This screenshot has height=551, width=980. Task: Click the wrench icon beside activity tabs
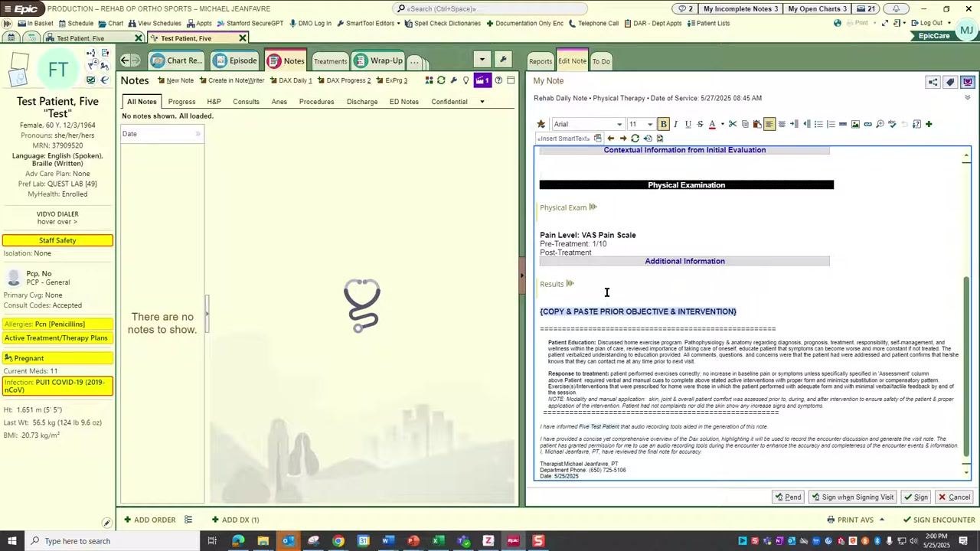(503, 60)
